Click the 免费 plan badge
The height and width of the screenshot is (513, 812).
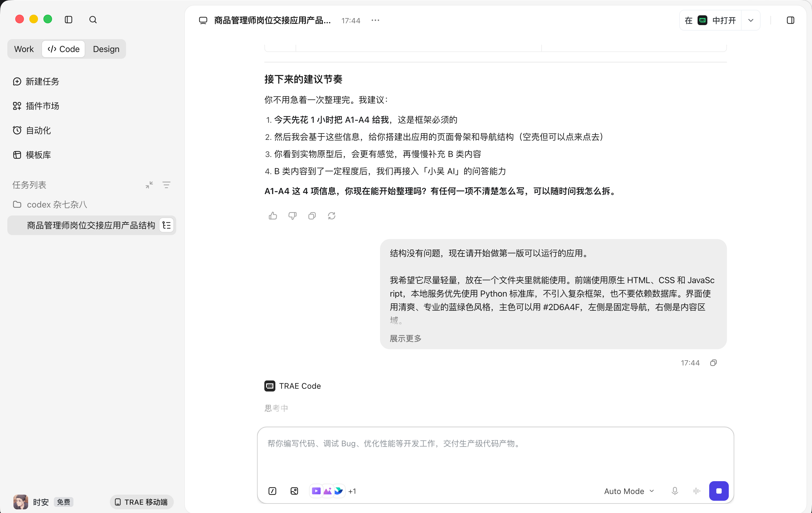pos(64,502)
